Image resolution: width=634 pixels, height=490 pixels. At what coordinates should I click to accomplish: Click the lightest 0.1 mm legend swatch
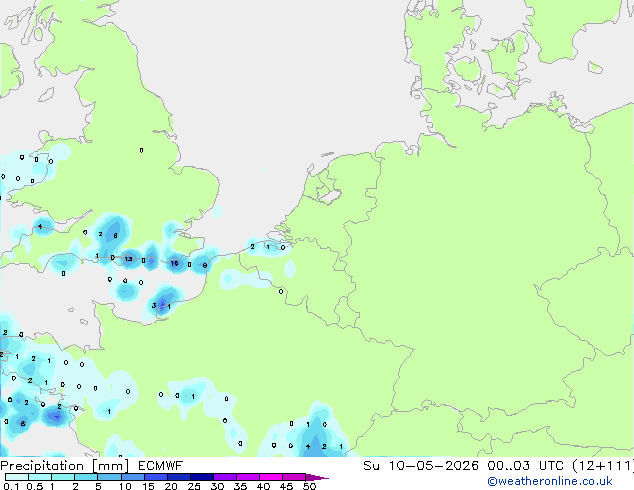[17, 477]
